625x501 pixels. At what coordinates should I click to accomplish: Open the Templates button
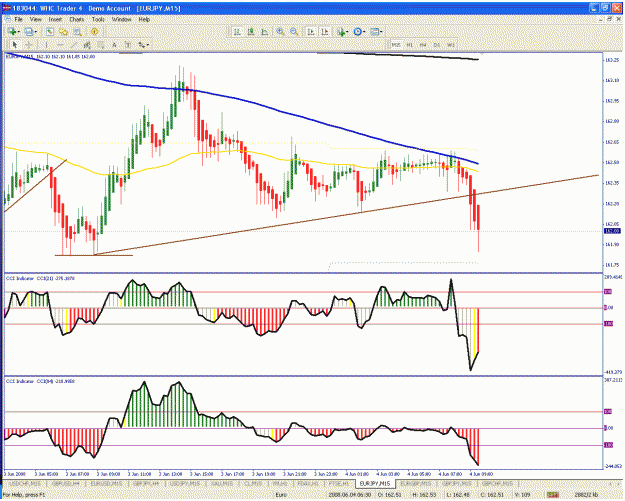tap(374, 32)
